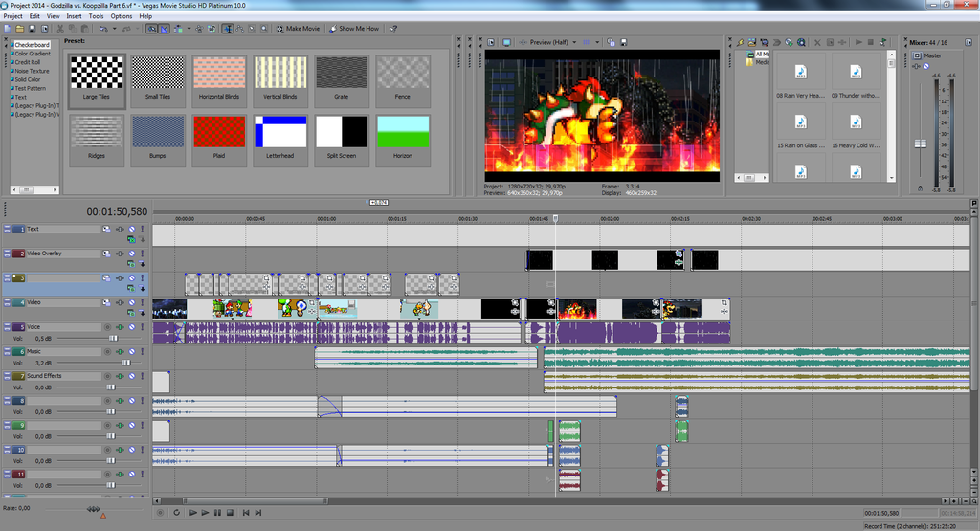This screenshot has height=531, width=980.
Task: Open the Insert menu
Action: (x=74, y=16)
